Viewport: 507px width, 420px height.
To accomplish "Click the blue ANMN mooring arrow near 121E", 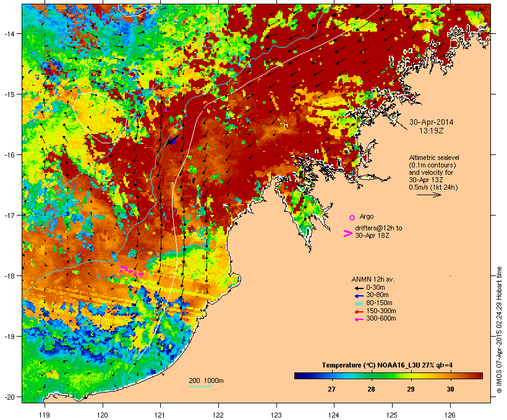I will (173, 140).
